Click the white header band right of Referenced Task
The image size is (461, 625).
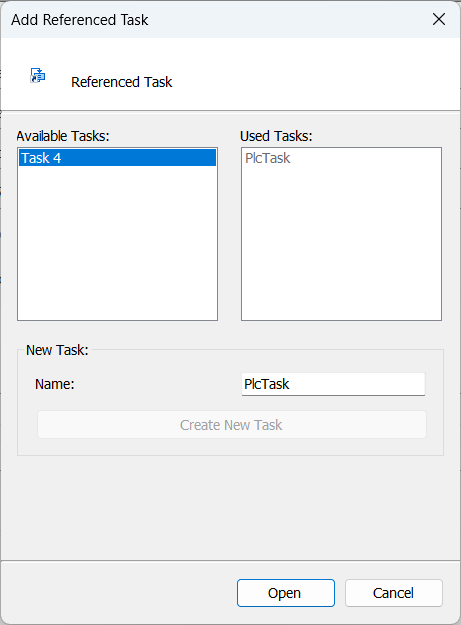click(x=315, y=76)
